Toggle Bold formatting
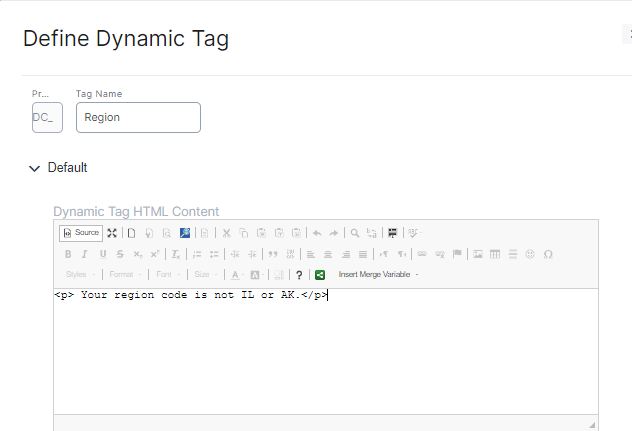The width and height of the screenshot is (637, 431). [x=68, y=254]
